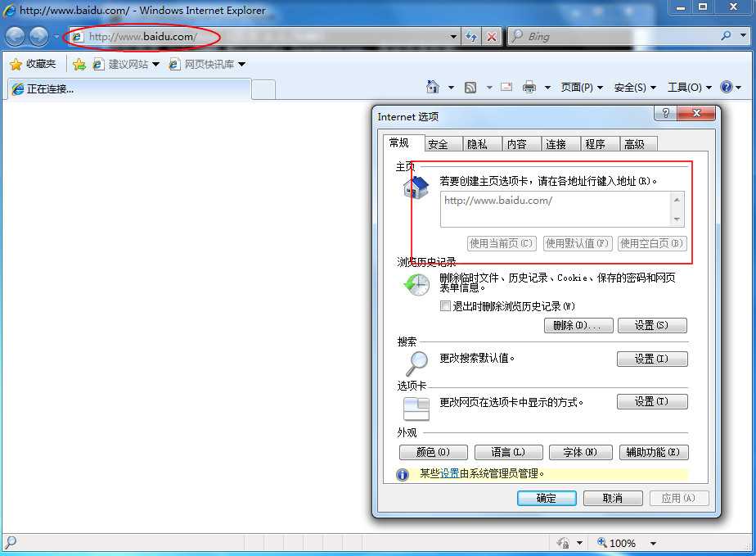
Task: Select the 正在连接... browser tab
Action: 129,88
